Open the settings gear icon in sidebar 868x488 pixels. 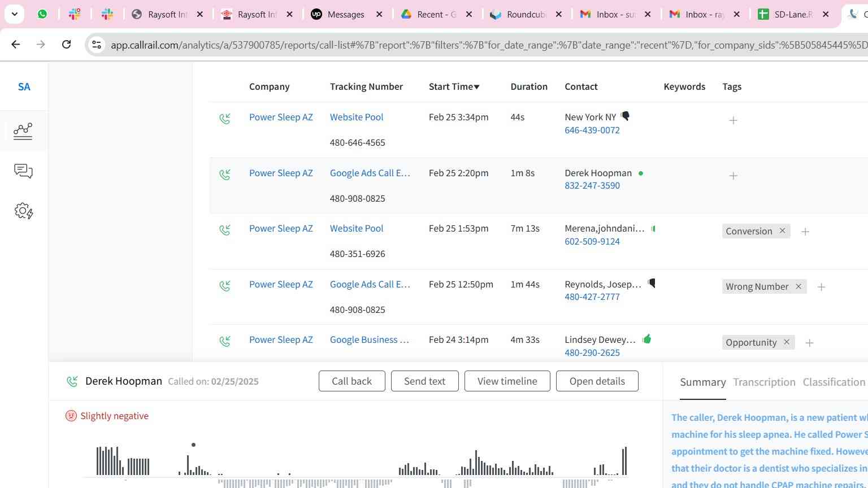click(x=23, y=211)
